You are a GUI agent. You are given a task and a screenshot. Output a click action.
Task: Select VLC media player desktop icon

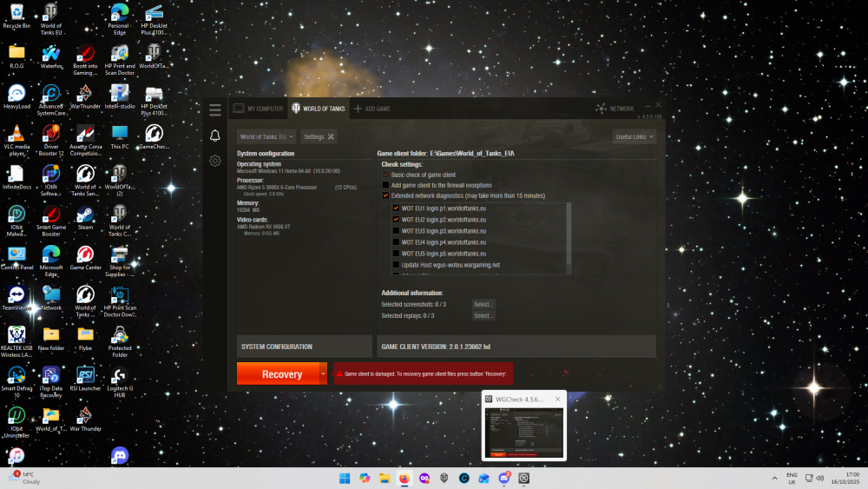16,140
